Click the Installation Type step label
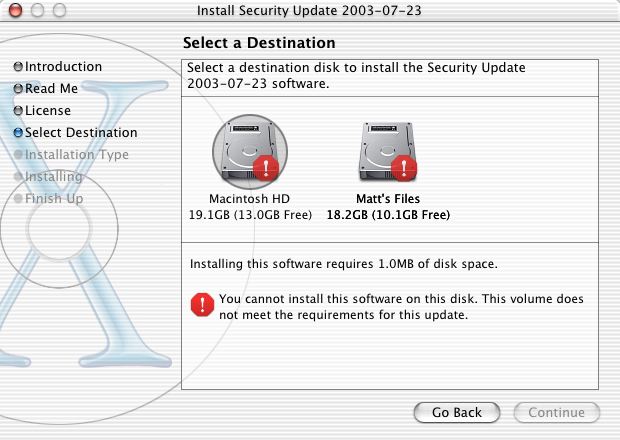 point(76,155)
